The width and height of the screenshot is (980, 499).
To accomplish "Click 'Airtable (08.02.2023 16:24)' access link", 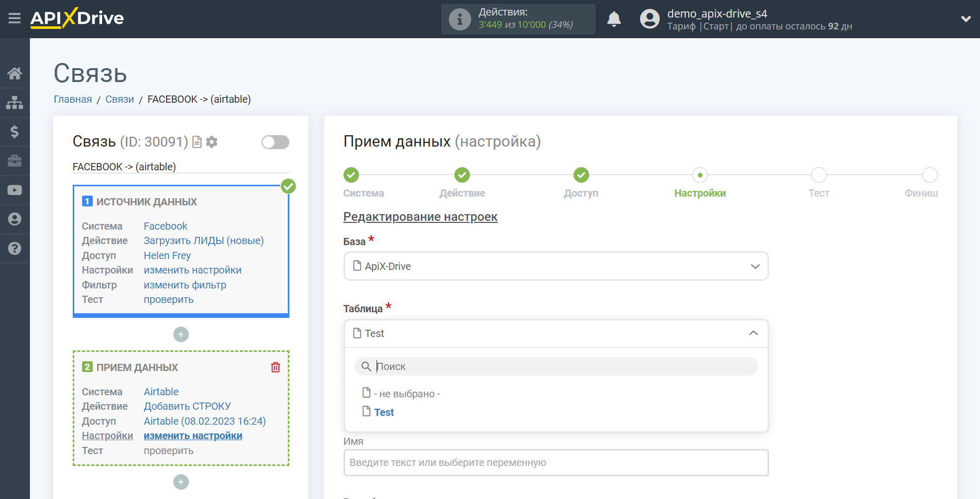I will pos(205,421).
